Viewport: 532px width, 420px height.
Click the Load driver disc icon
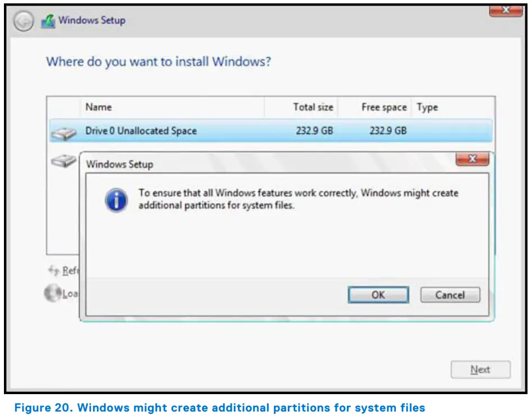point(53,293)
